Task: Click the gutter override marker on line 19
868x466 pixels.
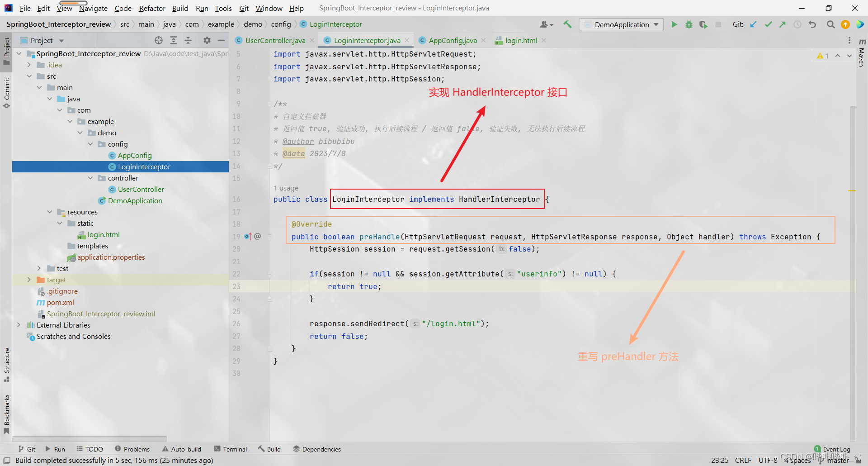Action: (248, 236)
